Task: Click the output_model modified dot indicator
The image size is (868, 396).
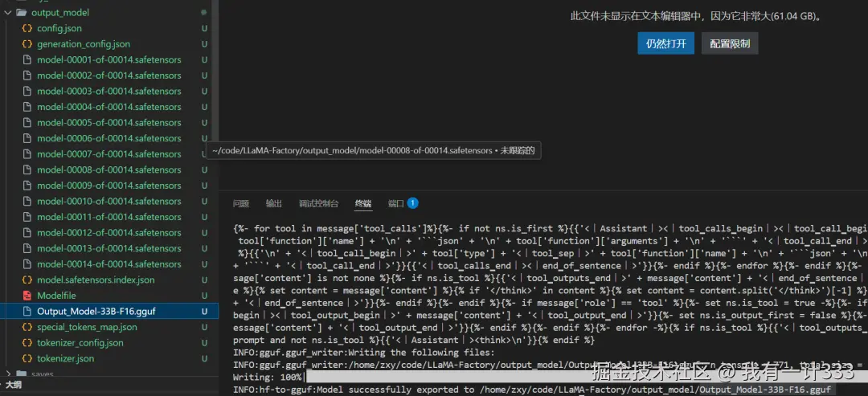Action: (x=204, y=12)
